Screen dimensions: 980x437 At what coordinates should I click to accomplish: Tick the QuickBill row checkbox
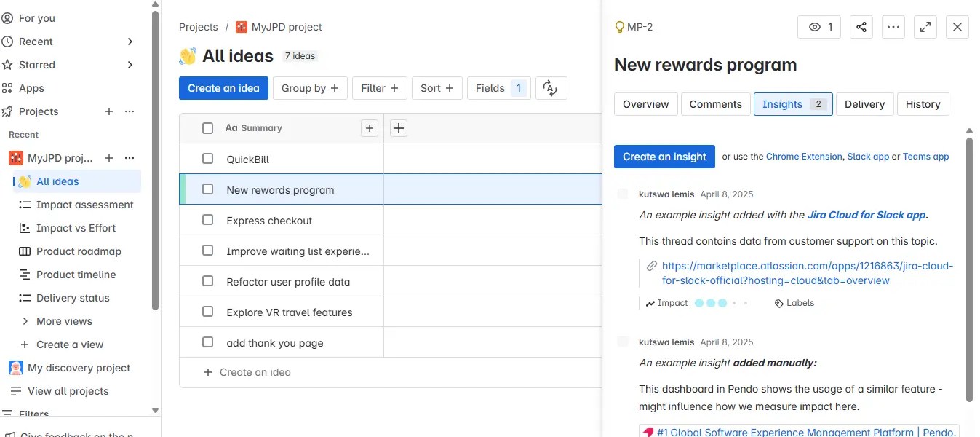tap(208, 159)
